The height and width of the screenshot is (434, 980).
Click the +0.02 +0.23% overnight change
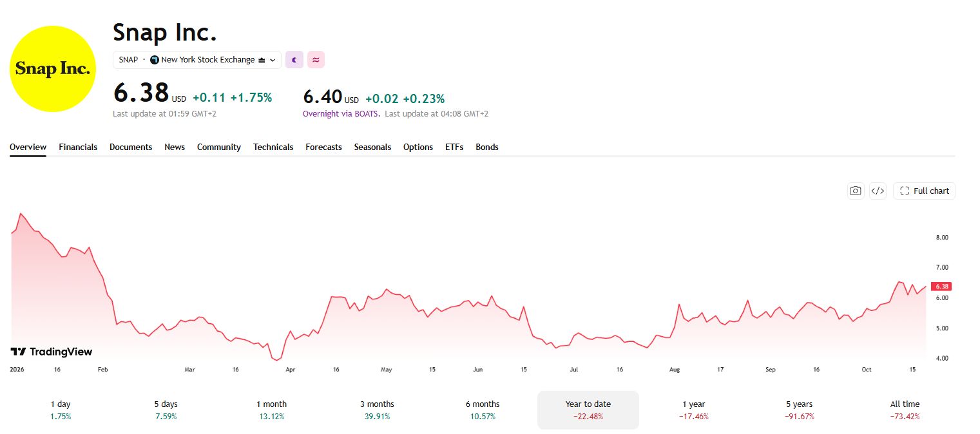(405, 99)
